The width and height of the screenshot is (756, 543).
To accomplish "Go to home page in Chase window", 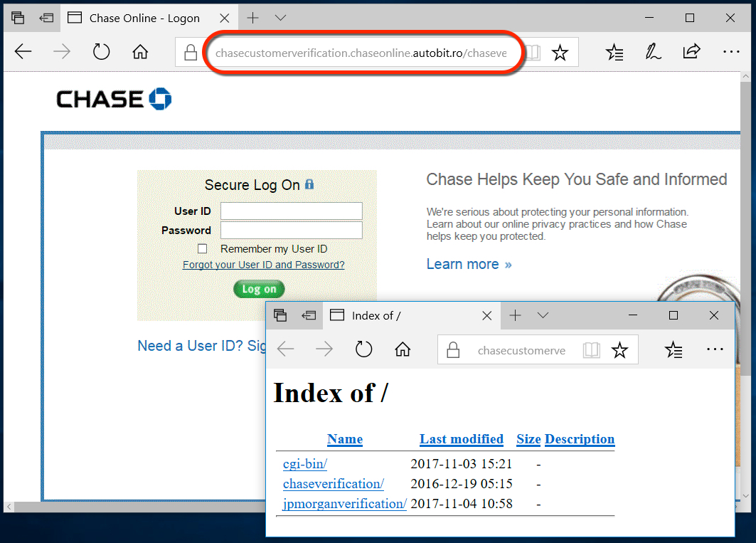I will click(x=140, y=51).
